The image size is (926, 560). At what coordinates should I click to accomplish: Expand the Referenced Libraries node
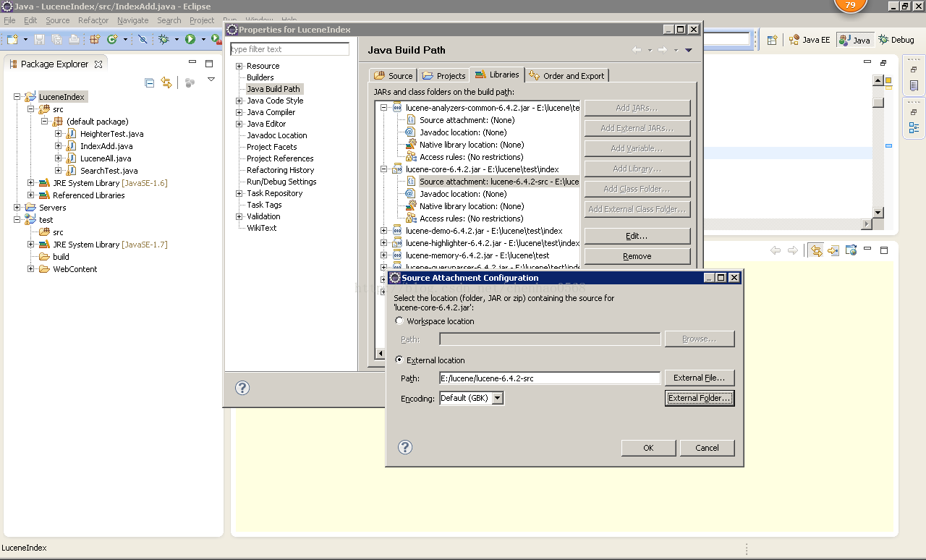[31, 195]
